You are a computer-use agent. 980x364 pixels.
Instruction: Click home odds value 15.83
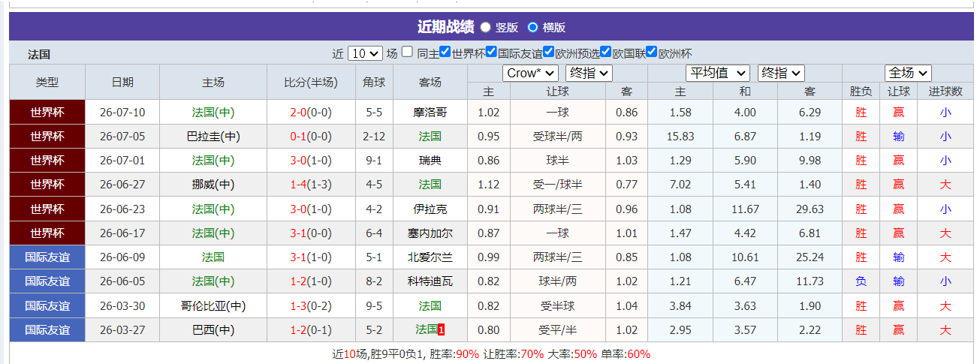pyautogui.click(x=680, y=137)
